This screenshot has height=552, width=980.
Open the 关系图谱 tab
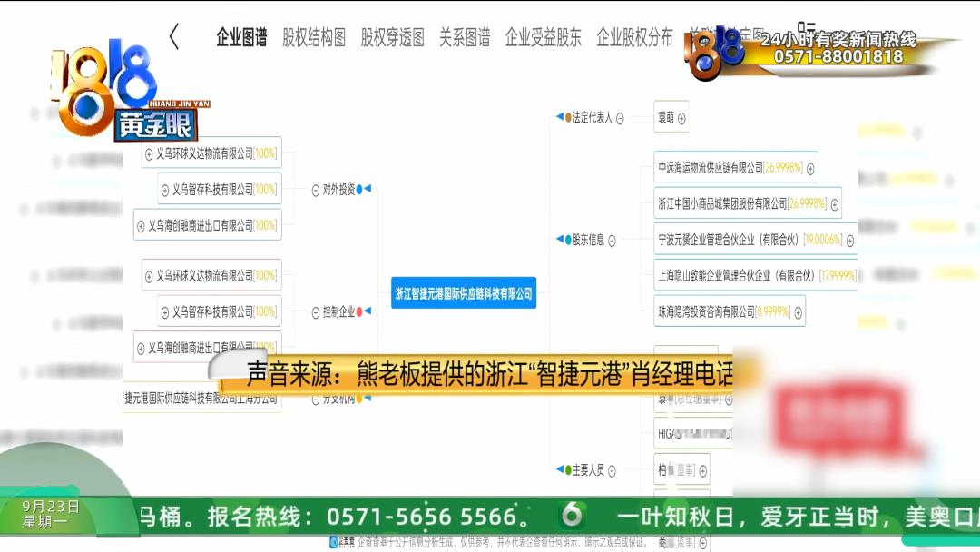coord(465,37)
